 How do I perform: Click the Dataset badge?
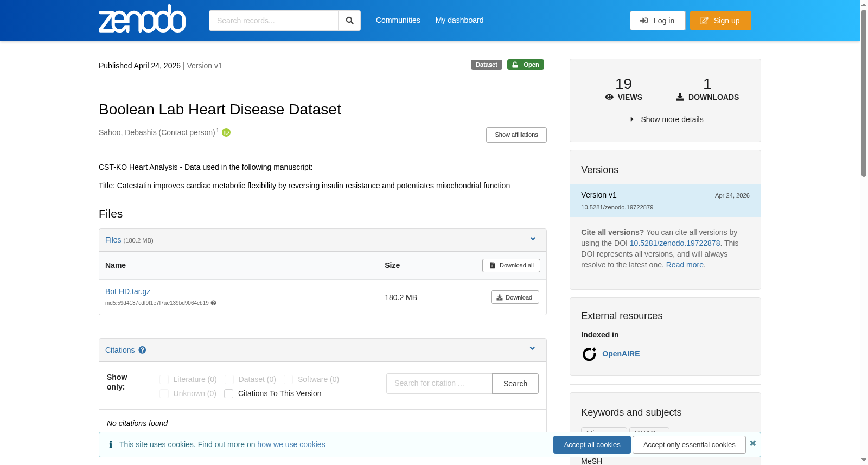(487, 65)
